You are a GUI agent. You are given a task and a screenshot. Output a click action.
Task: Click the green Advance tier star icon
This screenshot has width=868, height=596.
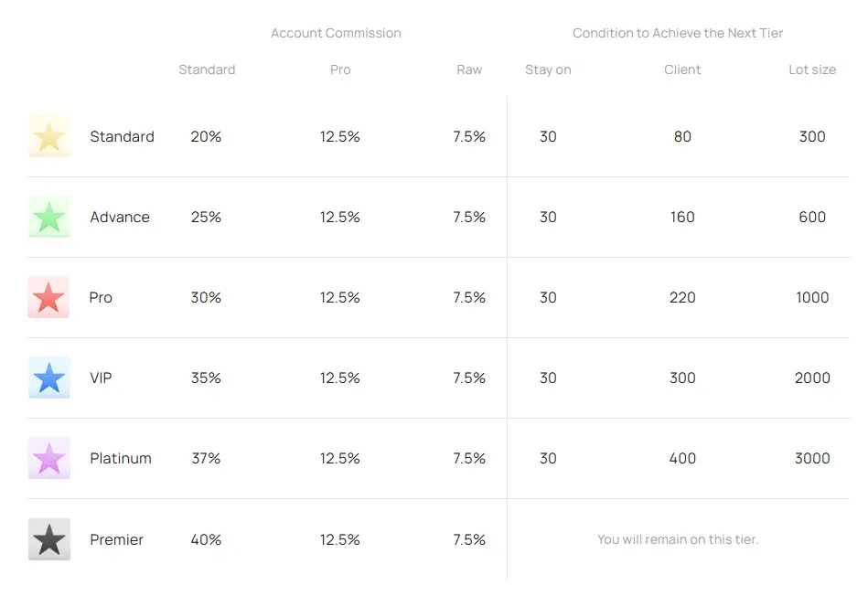(48, 218)
